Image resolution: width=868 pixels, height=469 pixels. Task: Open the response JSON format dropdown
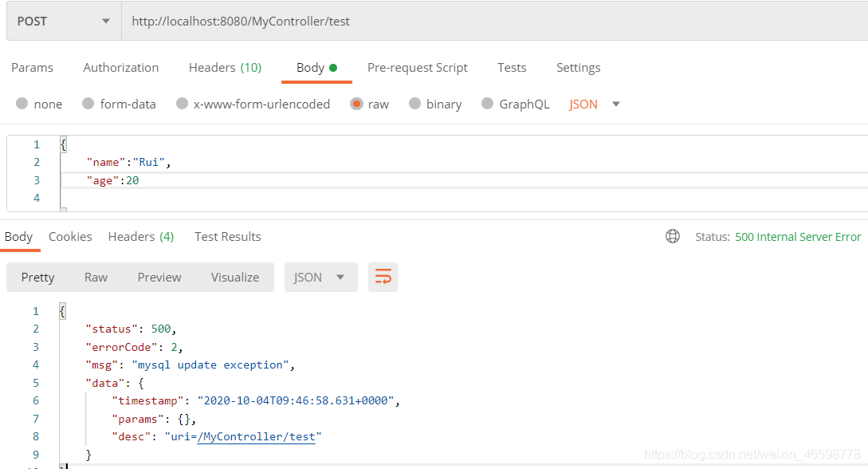click(320, 277)
